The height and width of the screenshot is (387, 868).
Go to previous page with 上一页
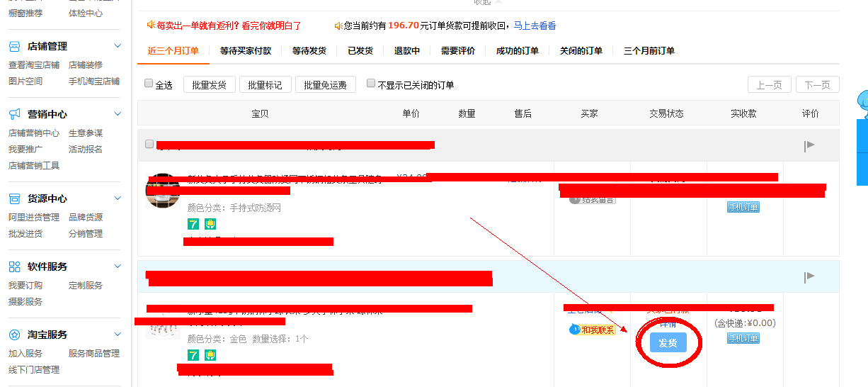(x=769, y=85)
